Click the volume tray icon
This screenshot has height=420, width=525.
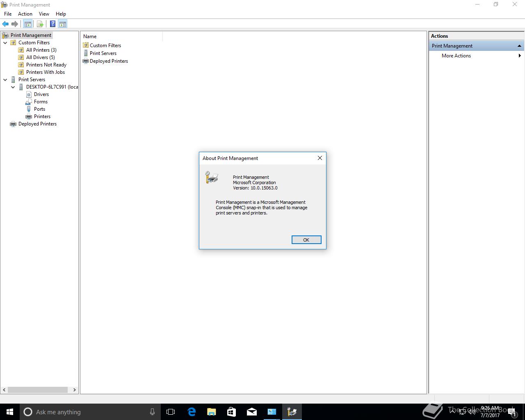pyautogui.click(x=472, y=412)
